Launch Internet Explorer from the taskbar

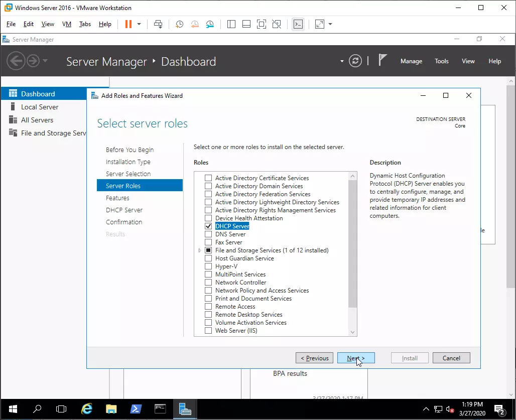coord(87,409)
